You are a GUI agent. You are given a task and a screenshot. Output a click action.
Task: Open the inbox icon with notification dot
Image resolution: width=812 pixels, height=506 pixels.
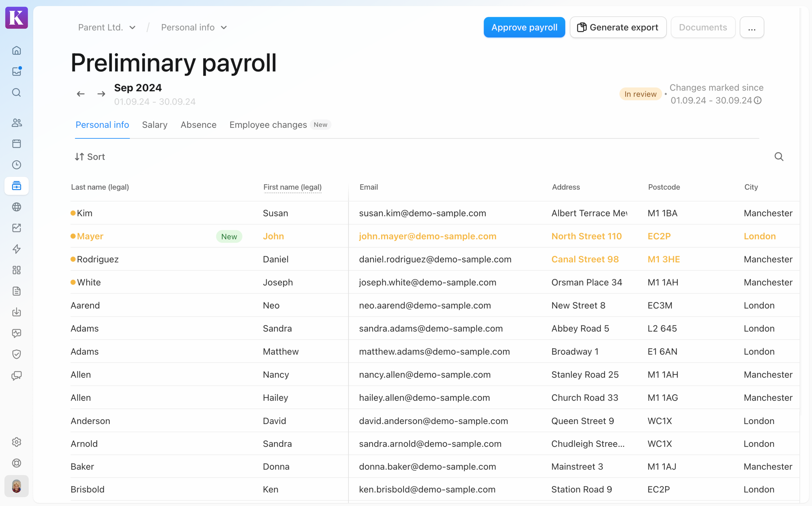coord(16,71)
